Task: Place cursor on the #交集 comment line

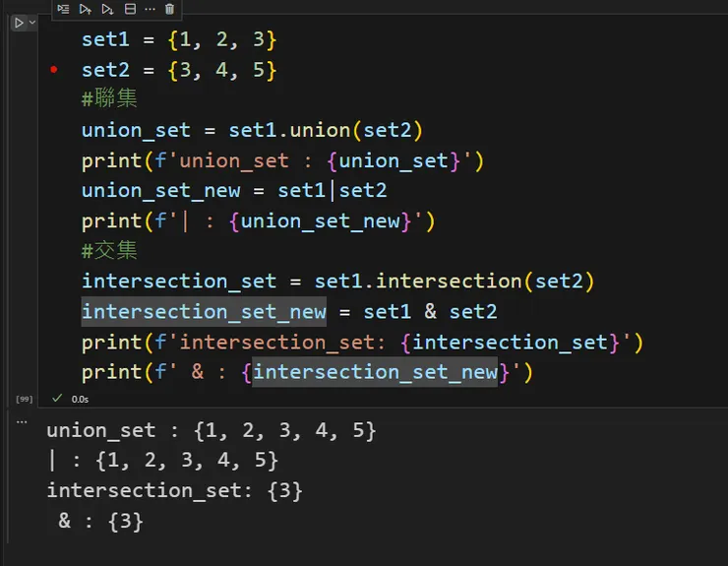Action: point(112,252)
